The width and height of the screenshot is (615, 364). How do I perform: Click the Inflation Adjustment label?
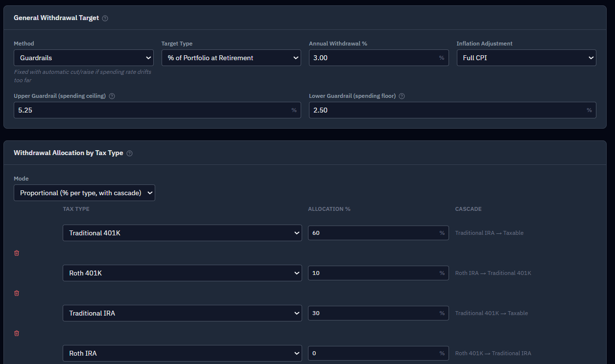(x=485, y=44)
